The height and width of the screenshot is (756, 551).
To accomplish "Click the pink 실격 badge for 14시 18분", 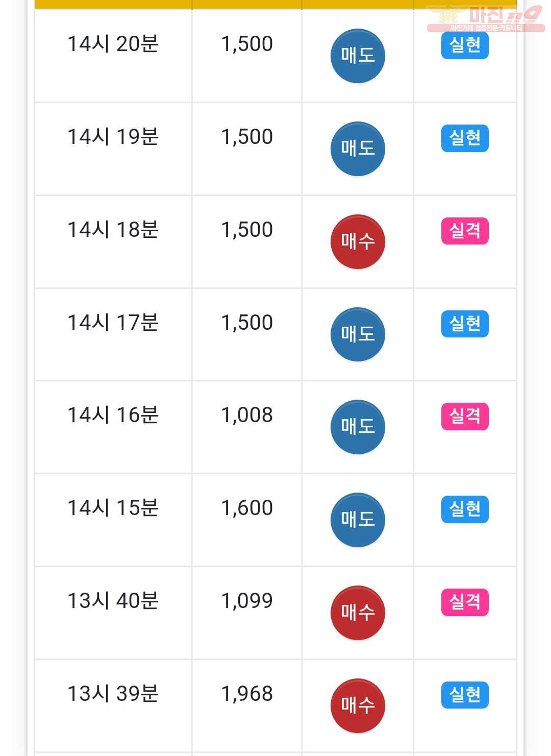I will pos(465,231).
